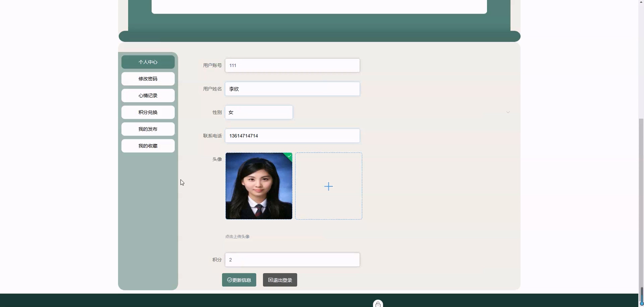Click the lock icon in footer
The height and width of the screenshot is (307, 644).
[x=378, y=304]
